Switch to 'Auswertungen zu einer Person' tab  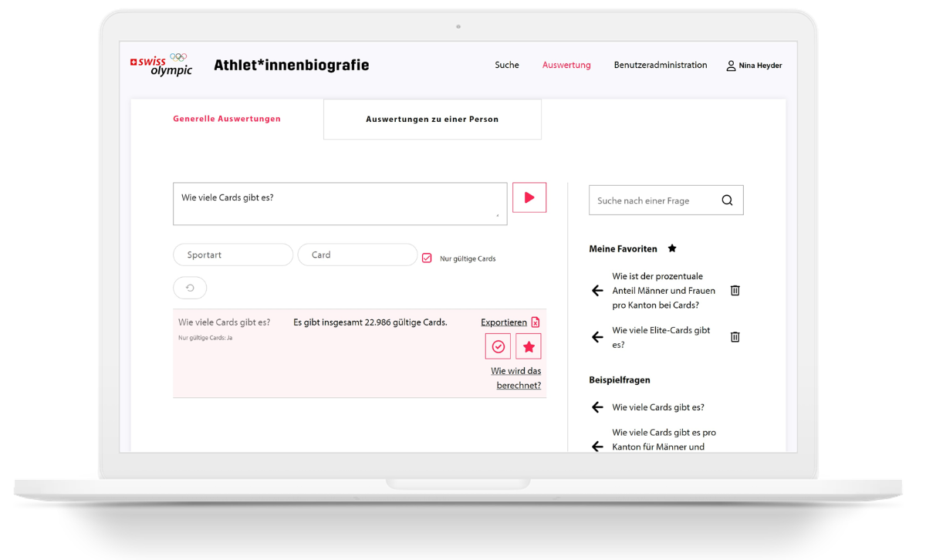[432, 120]
